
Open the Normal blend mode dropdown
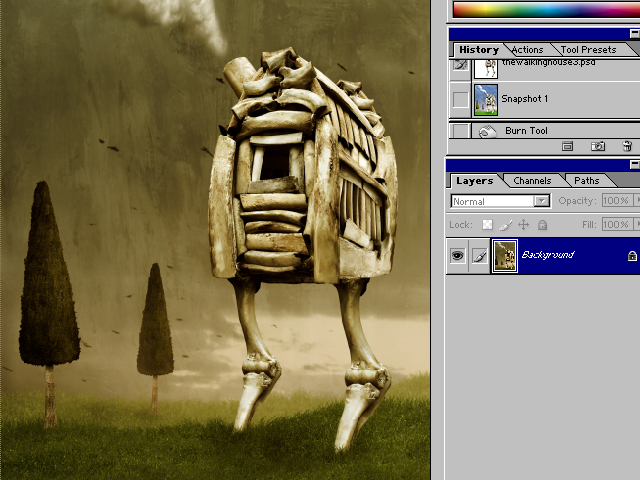click(x=541, y=201)
